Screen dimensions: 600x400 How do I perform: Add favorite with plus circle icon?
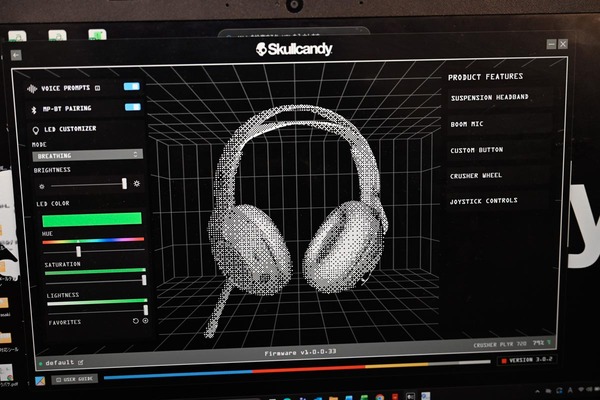tap(145, 320)
